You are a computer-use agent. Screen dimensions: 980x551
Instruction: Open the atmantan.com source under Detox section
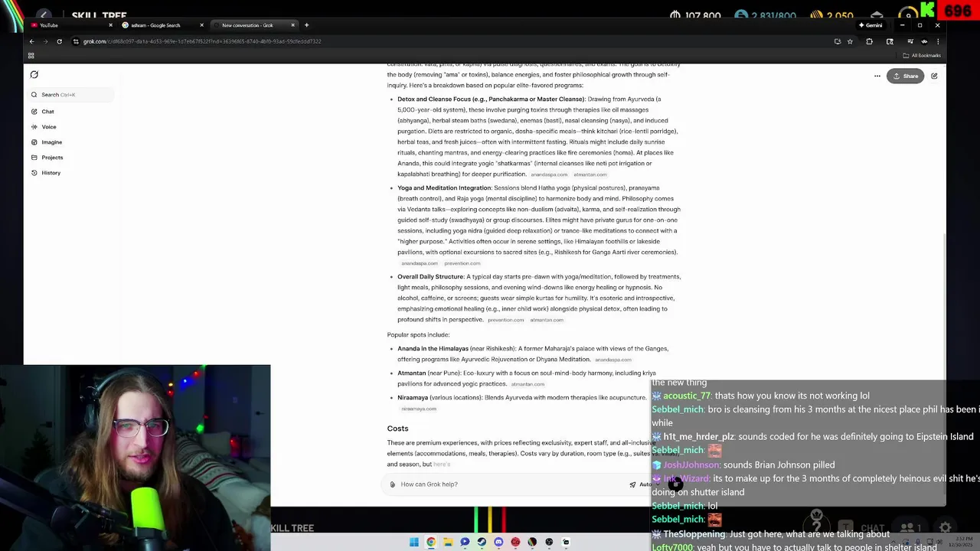pyautogui.click(x=590, y=174)
